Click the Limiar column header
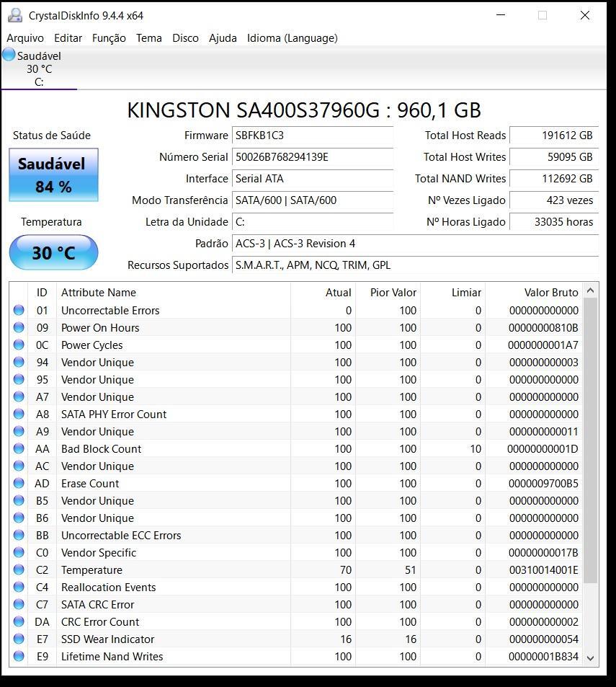Image resolution: width=616 pixels, height=687 pixels. (x=452, y=292)
